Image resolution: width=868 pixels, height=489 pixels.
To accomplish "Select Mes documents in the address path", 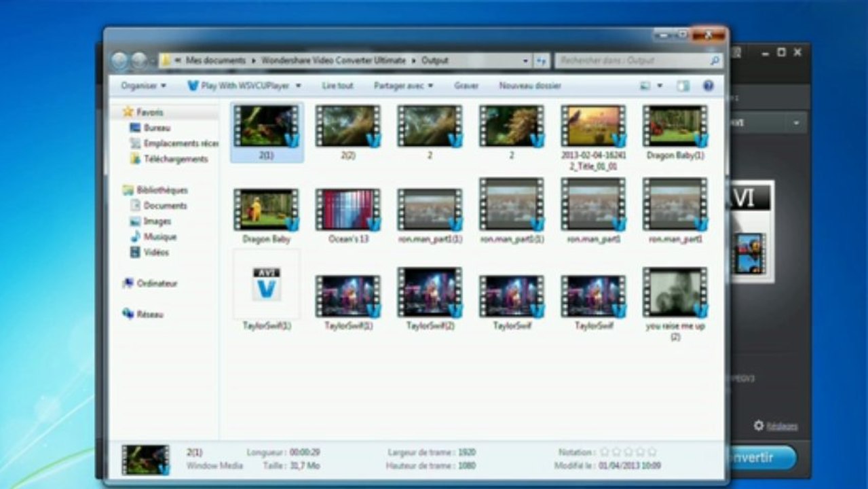I will coord(216,60).
